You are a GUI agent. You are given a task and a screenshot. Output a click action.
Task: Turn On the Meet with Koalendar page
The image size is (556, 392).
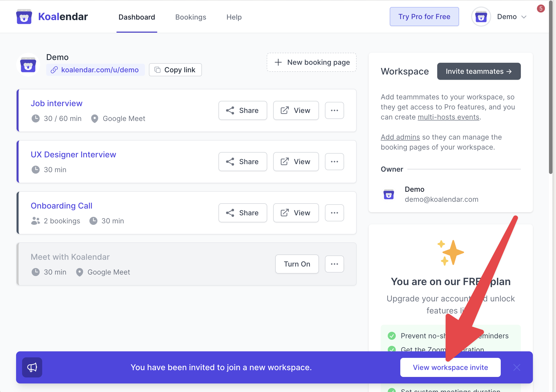pos(297,264)
